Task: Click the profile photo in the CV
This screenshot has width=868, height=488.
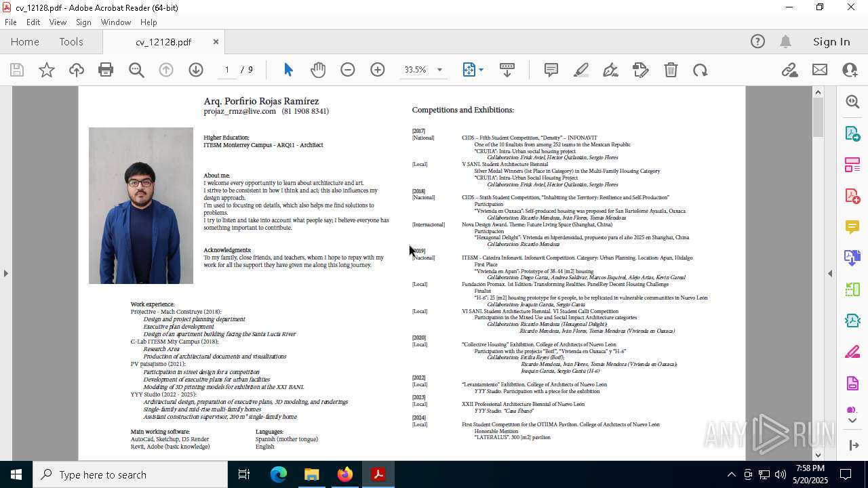Action: (141, 205)
